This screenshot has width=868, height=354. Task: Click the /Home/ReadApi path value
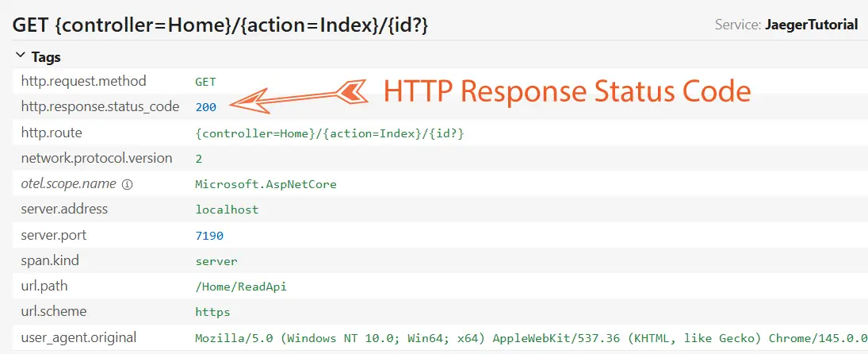pyautogui.click(x=241, y=287)
